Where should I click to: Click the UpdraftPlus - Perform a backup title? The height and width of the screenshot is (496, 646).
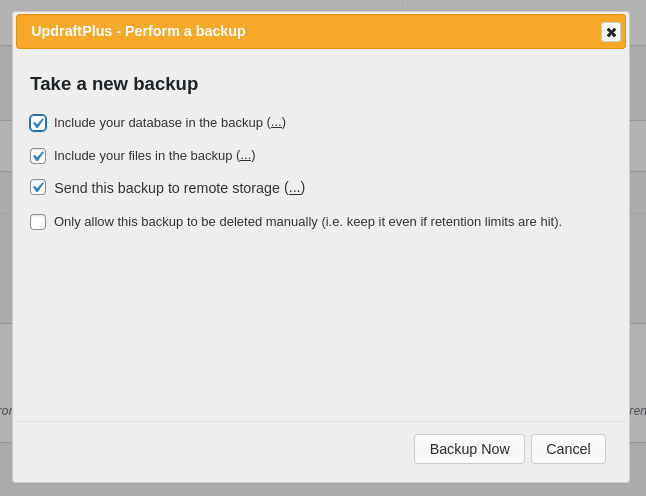pyautogui.click(x=138, y=31)
